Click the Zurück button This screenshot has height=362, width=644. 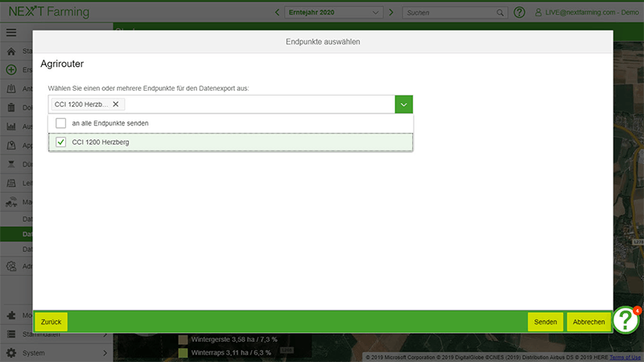click(51, 322)
